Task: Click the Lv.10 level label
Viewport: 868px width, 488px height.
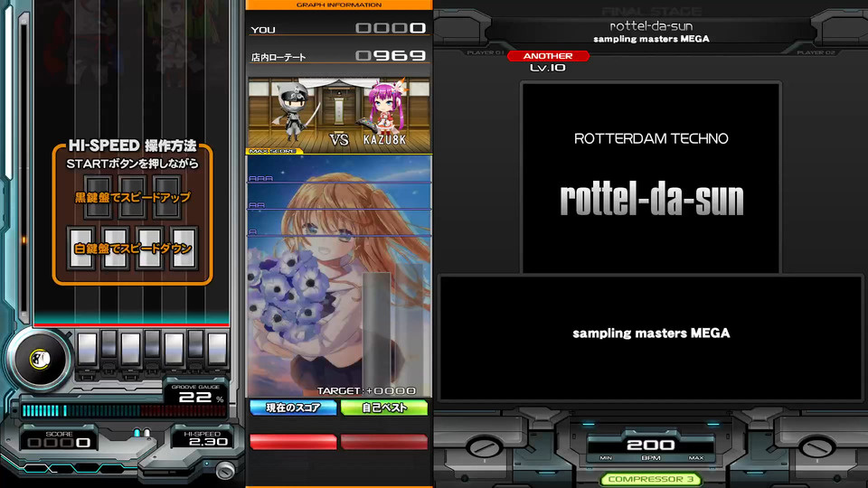Action: click(x=548, y=68)
